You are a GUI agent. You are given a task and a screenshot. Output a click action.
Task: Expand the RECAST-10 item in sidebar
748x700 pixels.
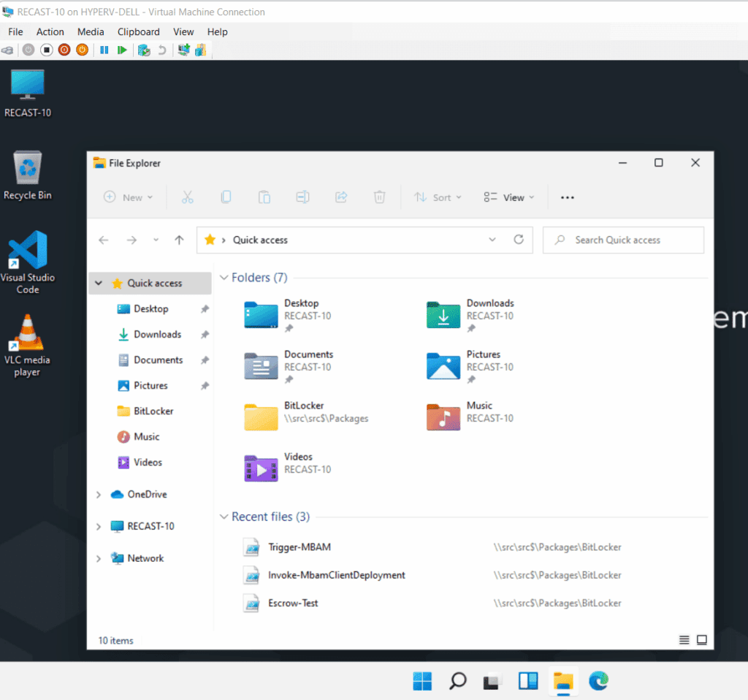(x=99, y=526)
